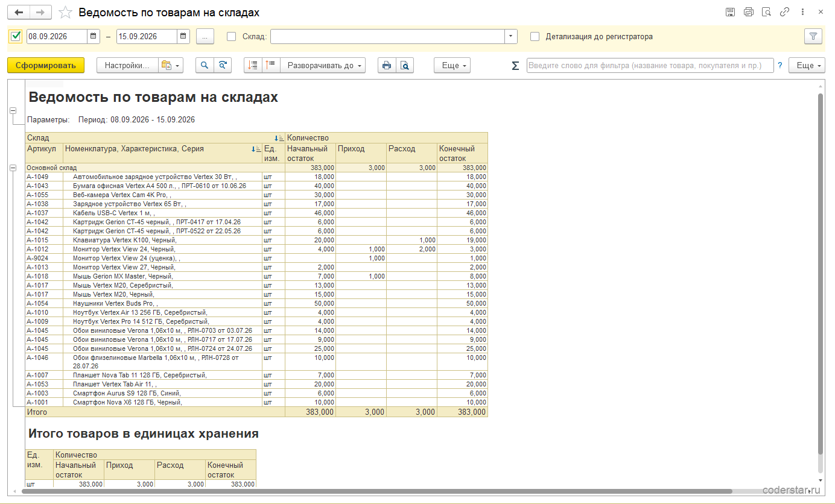Open the Настройки... button
This screenshot has width=835, height=504.
[x=127, y=66]
